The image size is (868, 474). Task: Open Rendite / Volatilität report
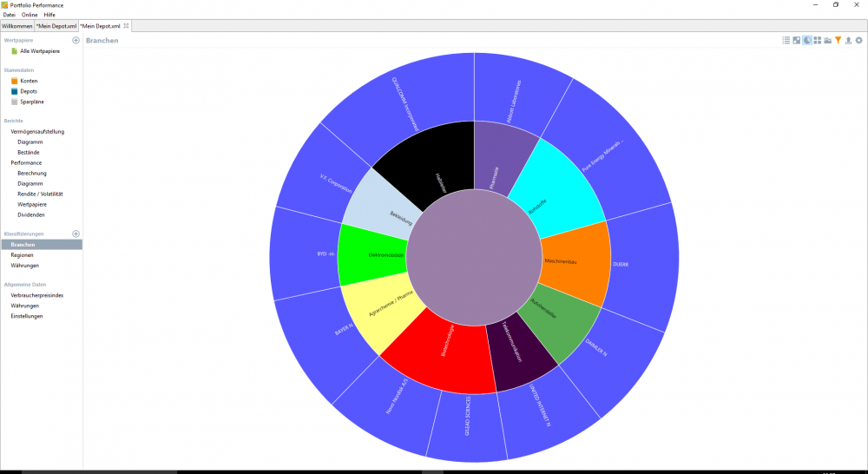tap(40, 194)
